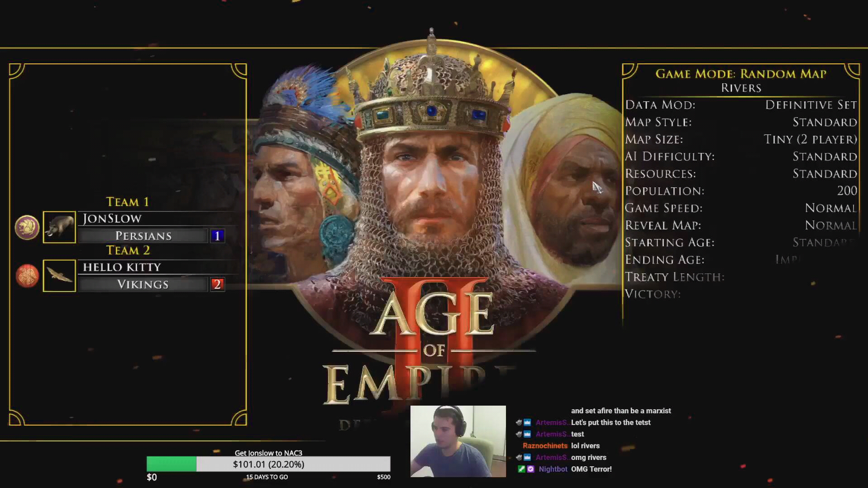The height and width of the screenshot is (488, 868).
Task: Click the HELLO KITTY player name
Action: [122, 267]
